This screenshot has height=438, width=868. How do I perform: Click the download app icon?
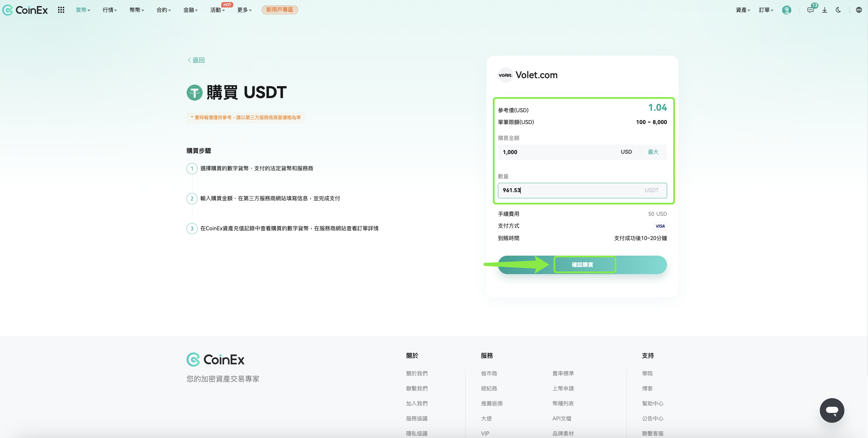click(824, 10)
